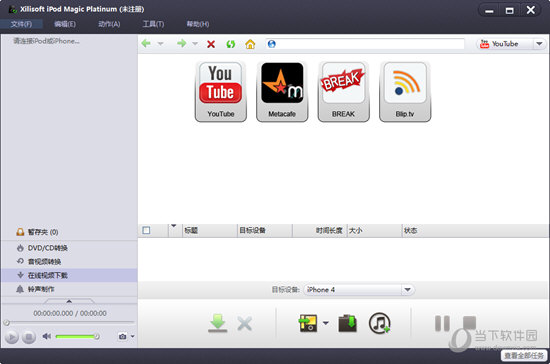
Task: Open the 动作(A) menu
Action: (109, 24)
